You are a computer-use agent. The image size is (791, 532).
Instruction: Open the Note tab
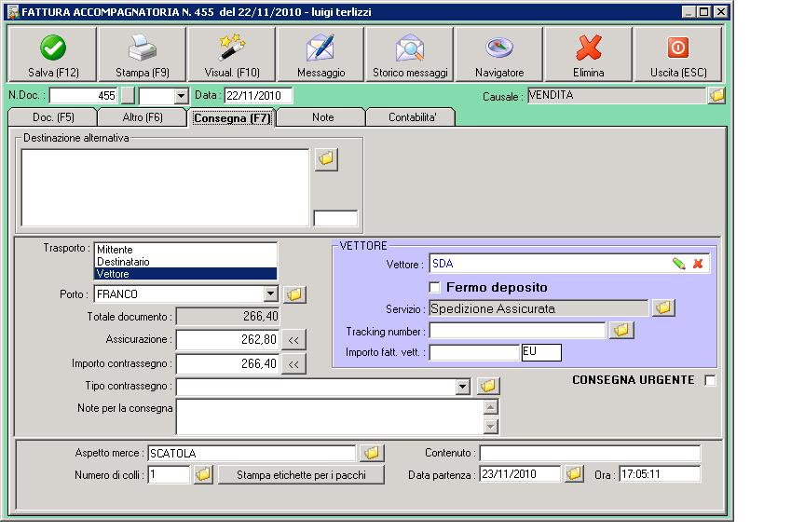(322, 117)
